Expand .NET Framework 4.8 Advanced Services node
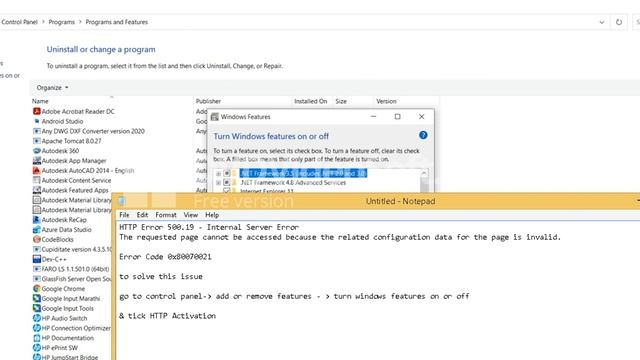This screenshot has height=360, width=640. tap(218, 182)
